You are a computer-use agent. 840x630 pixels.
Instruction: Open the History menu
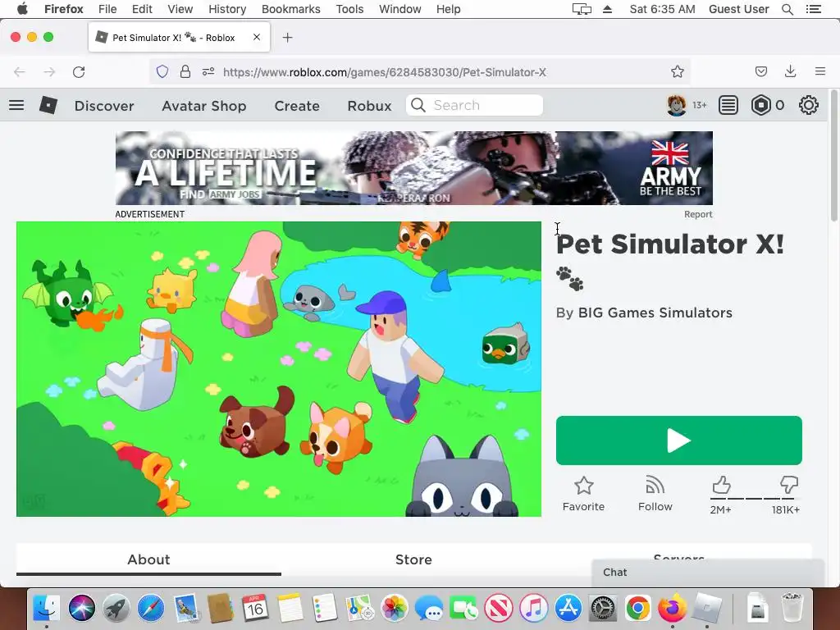pyautogui.click(x=227, y=9)
